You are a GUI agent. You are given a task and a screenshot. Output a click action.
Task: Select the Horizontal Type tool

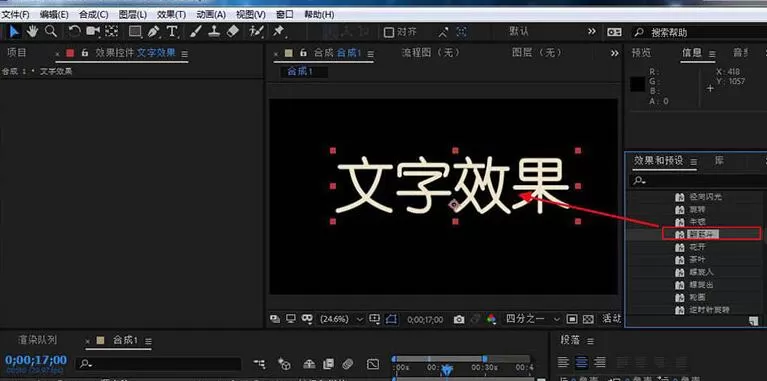tap(172, 32)
